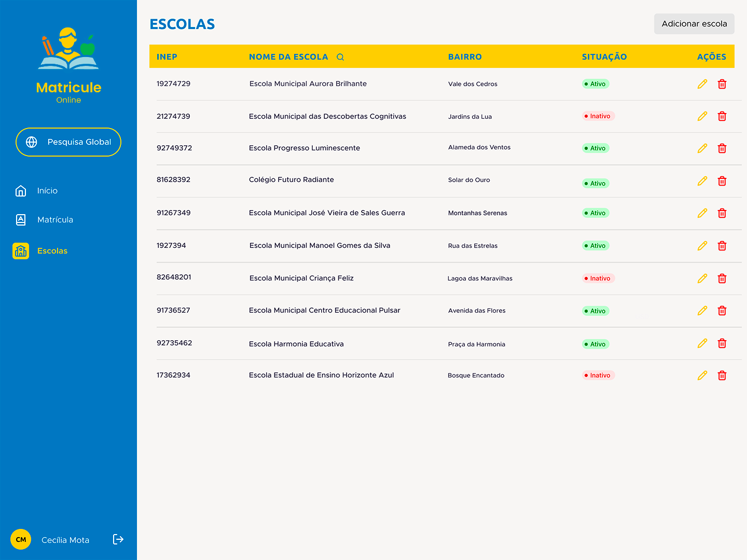Click the search icon beside Nome da Escola
The image size is (747, 560).
(x=340, y=57)
